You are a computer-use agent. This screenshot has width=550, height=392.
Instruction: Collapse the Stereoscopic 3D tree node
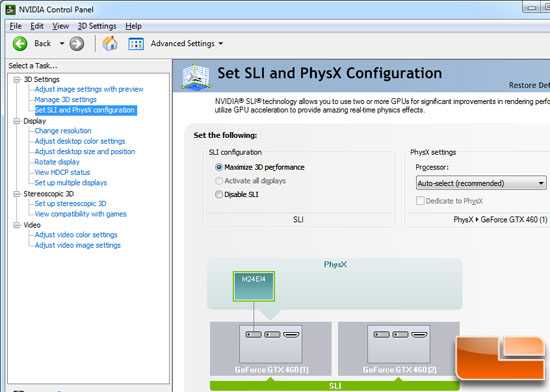click(x=16, y=194)
